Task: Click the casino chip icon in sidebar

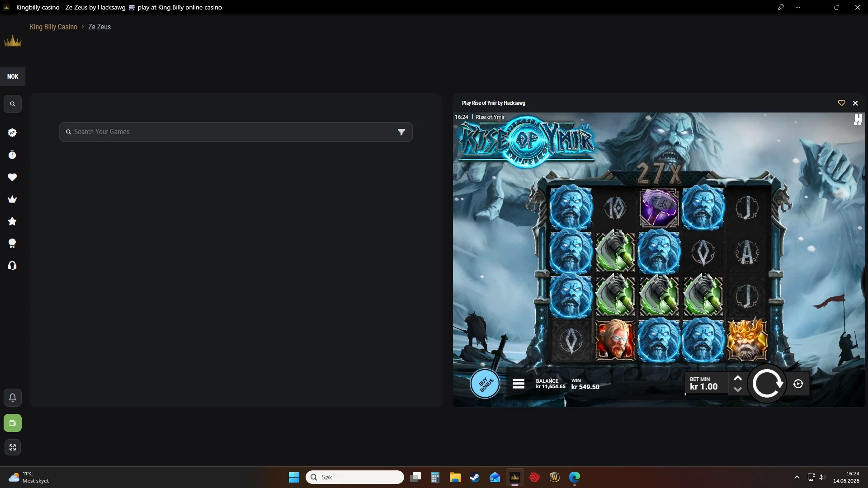Action: click(12, 132)
